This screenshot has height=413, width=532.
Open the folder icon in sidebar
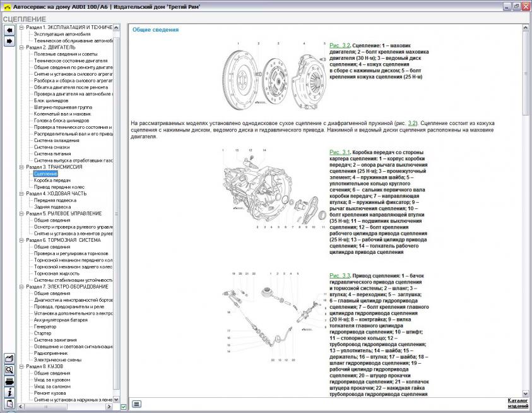(9, 359)
